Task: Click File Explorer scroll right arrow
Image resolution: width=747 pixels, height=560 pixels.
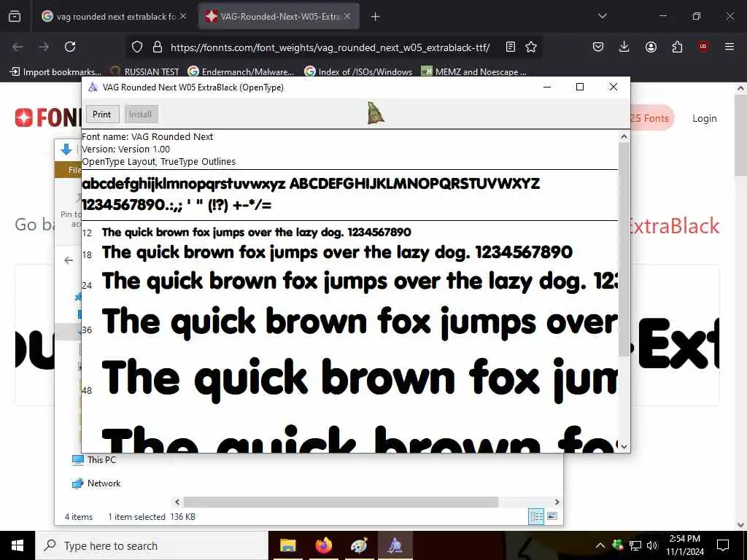Action: (x=557, y=502)
